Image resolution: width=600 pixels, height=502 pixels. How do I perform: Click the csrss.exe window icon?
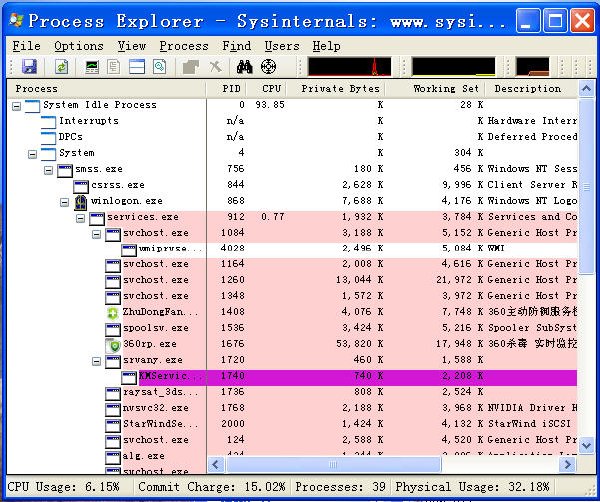81,186
